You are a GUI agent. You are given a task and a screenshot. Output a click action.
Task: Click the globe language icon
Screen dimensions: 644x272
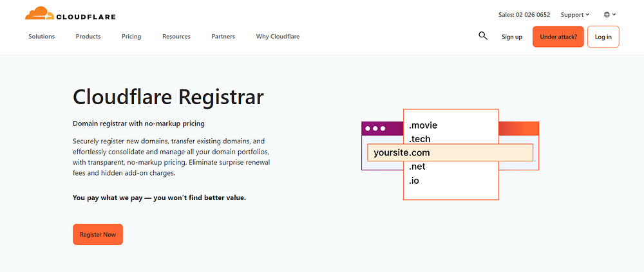pos(607,15)
